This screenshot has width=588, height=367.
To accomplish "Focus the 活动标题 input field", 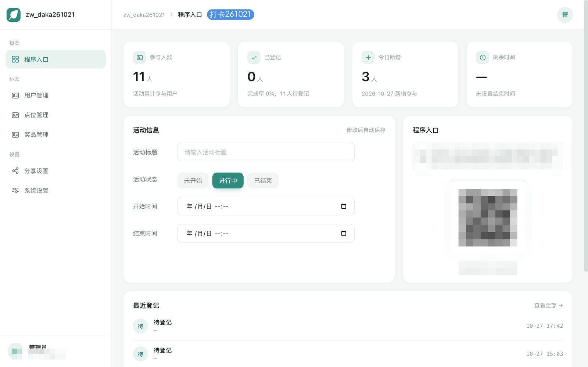I will click(x=266, y=152).
